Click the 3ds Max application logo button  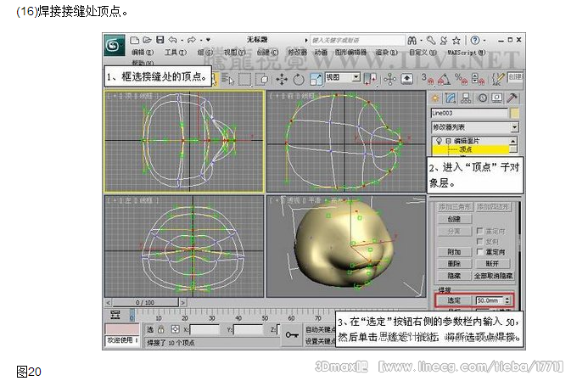click(114, 46)
